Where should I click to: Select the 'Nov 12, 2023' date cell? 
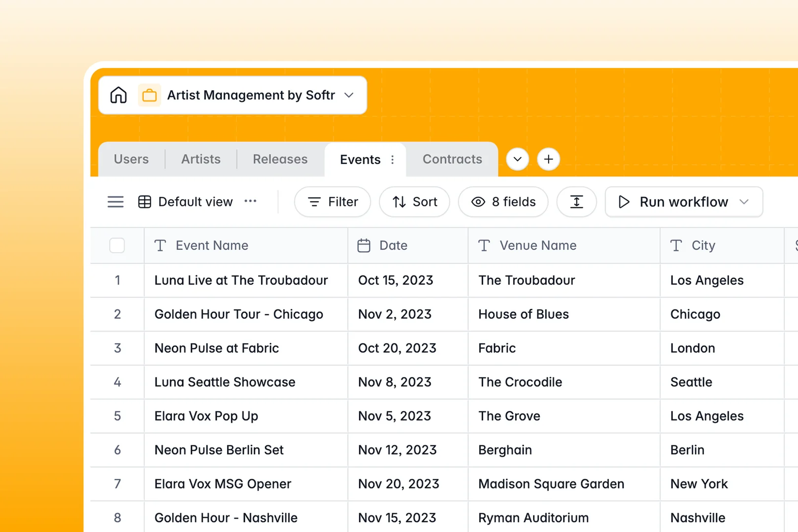pos(408,450)
